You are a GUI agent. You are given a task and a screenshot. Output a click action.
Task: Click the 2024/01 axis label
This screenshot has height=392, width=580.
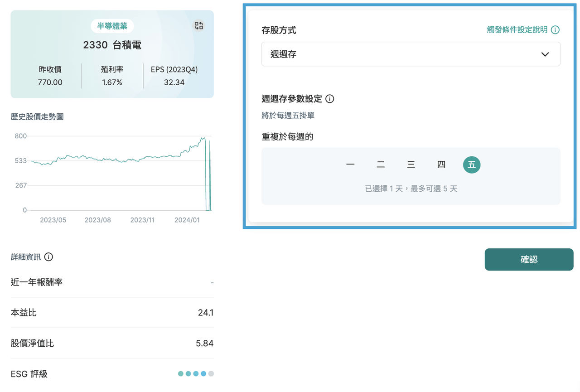pyautogui.click(x=187, y=220)
